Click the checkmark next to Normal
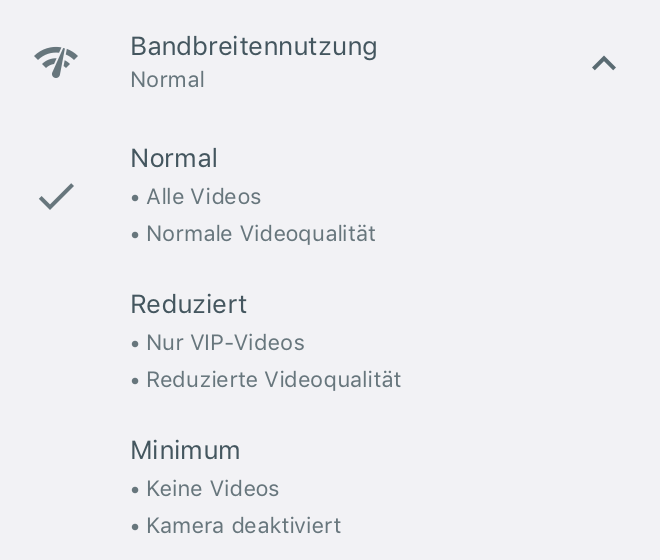The height and width of the screenshot is (560, 660). tap(56, 196)
